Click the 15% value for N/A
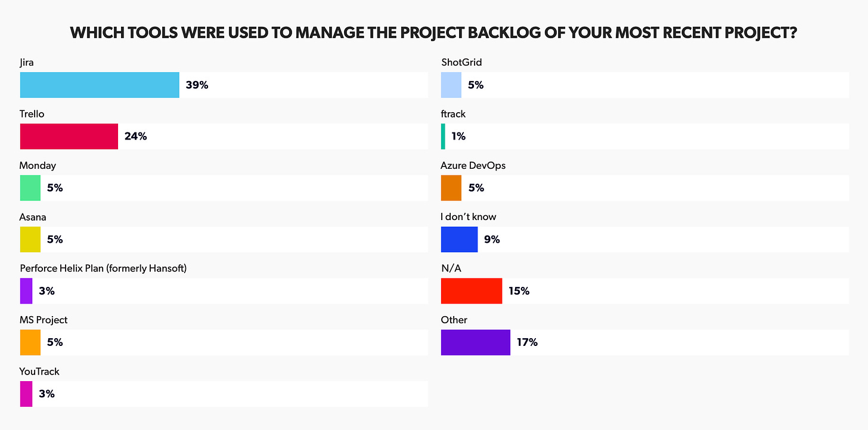The image size is (868, 430). 519,291
